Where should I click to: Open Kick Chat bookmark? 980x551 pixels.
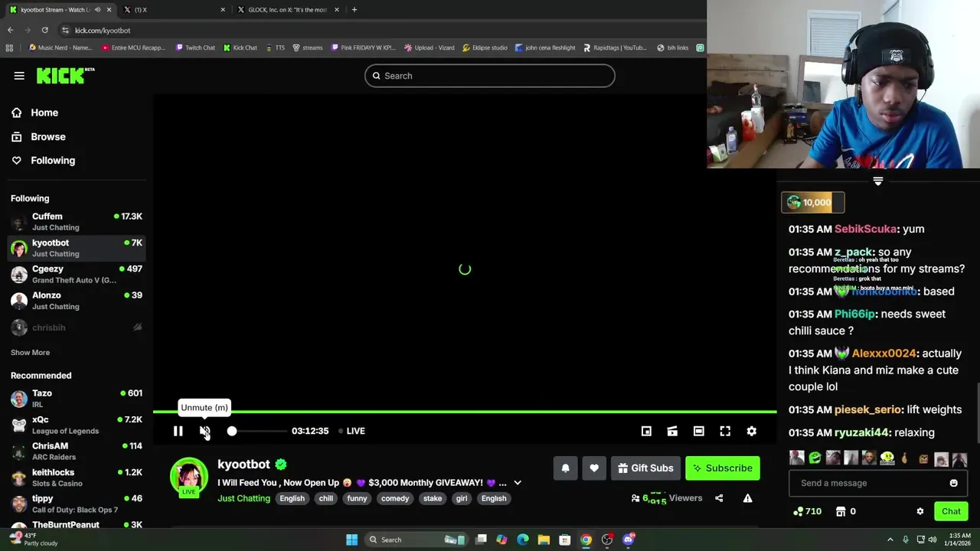(x=240, y=47)
